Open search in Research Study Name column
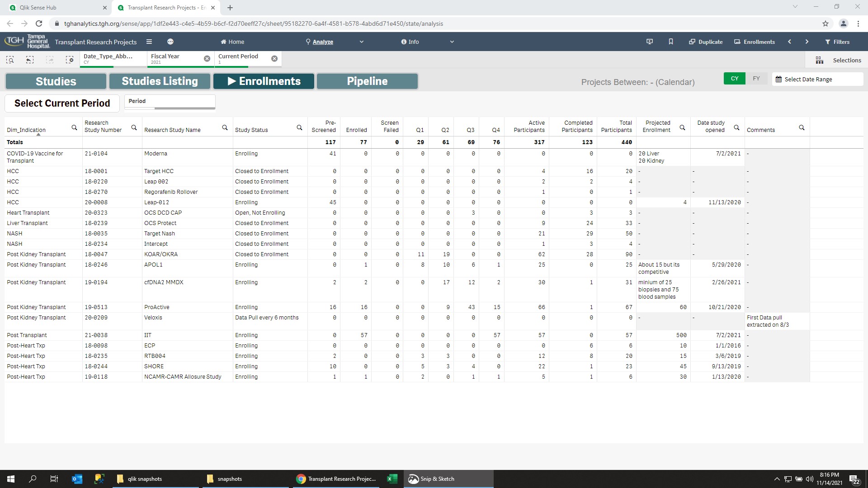This screenshot has height=488, width=868. coord(225,128)
